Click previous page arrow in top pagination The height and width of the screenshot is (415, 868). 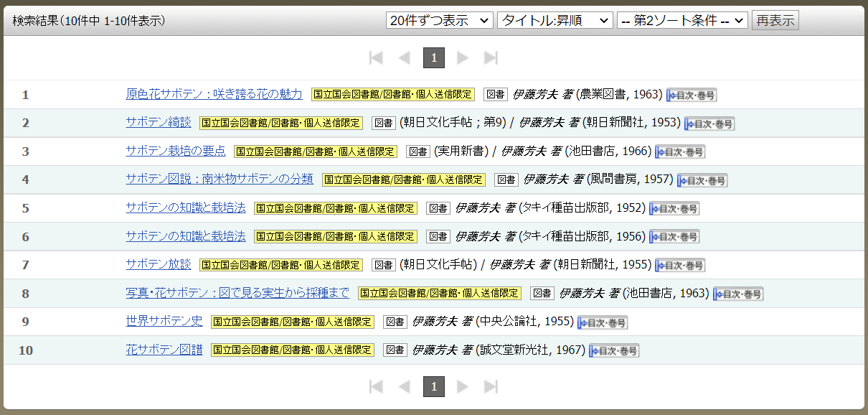[x=405, y=58]
